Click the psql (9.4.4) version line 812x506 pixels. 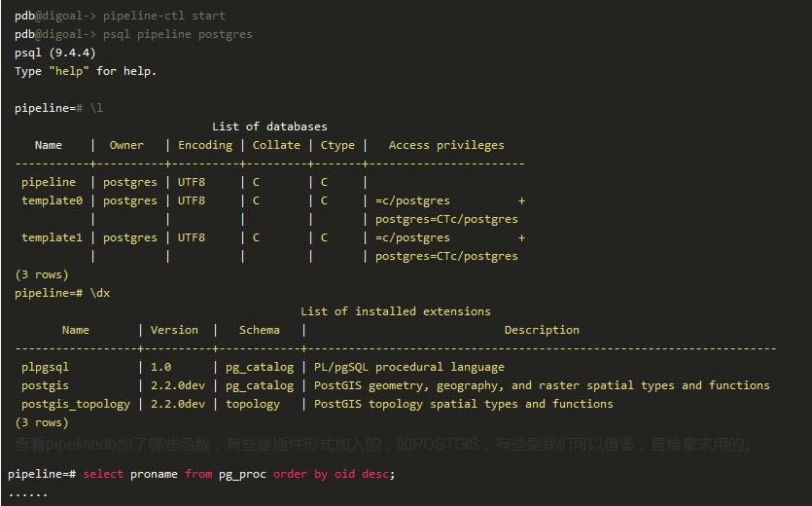[x=54, y=53]
